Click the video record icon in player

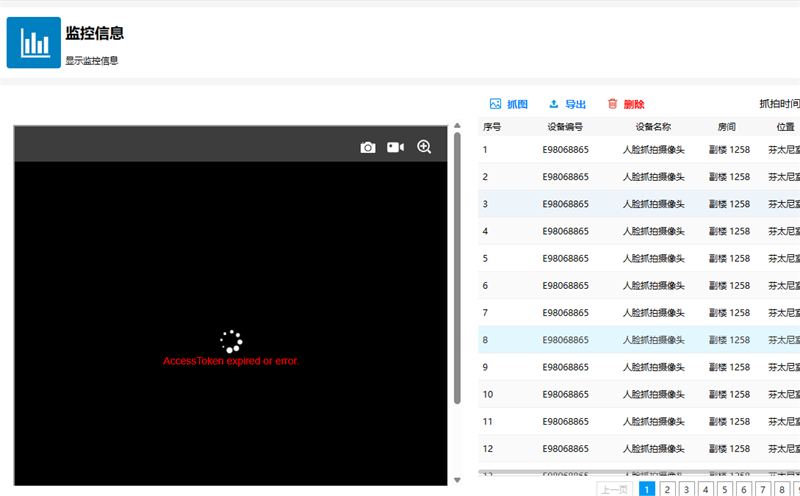396,147
